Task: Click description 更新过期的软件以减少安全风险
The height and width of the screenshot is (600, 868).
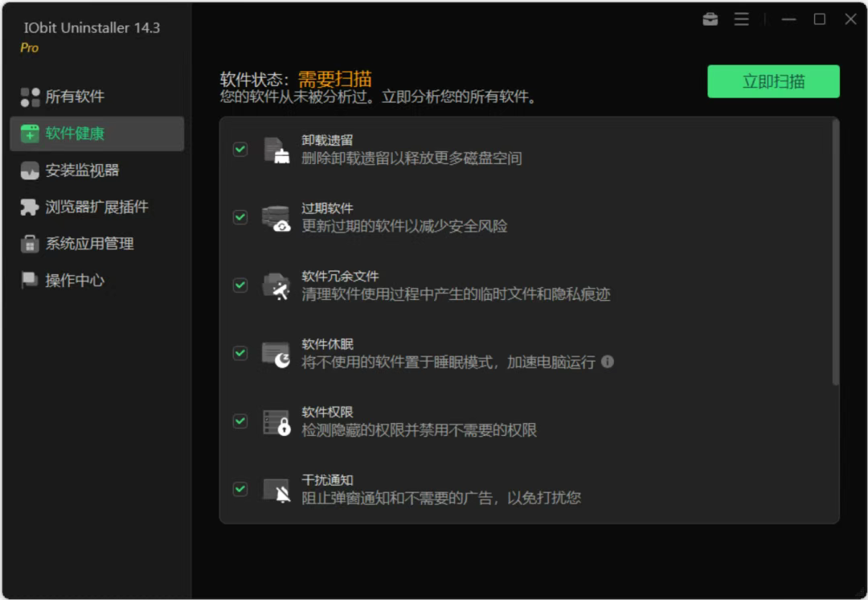Action: (404, 227)
